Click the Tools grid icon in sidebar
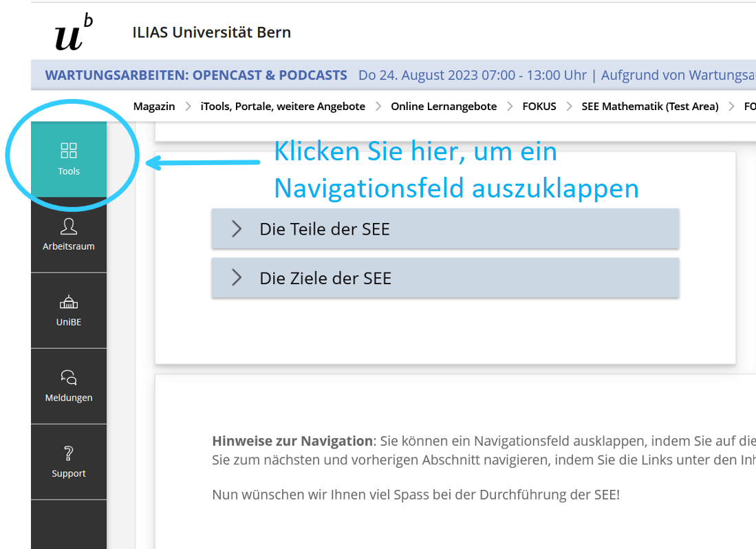 pos(69,151)
